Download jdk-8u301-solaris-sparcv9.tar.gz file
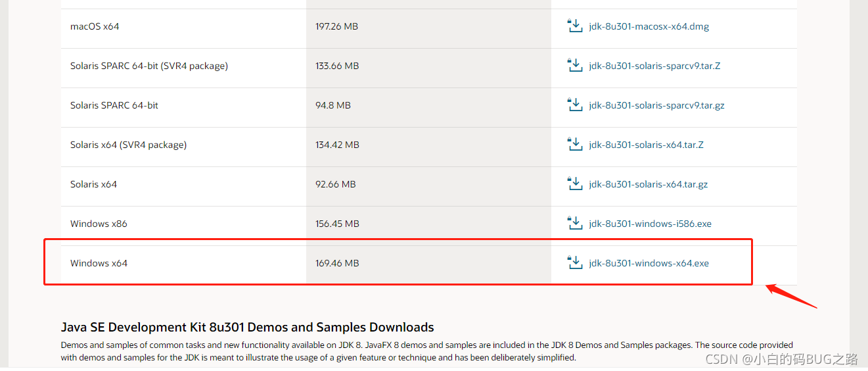Image resolution: width=868 pixels, height=371 pixels. tap(657, 106)
